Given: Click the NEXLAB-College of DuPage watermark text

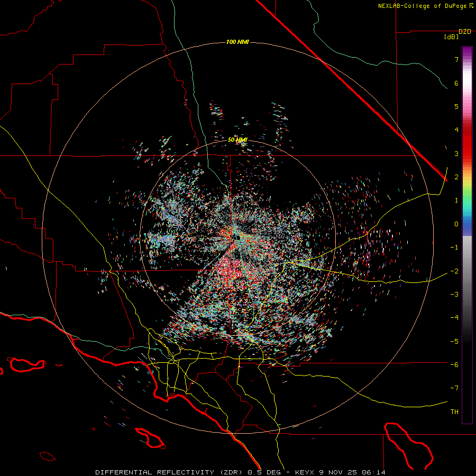Looking at the screenshot, I should pyautogui.click(x=423, y=6).
